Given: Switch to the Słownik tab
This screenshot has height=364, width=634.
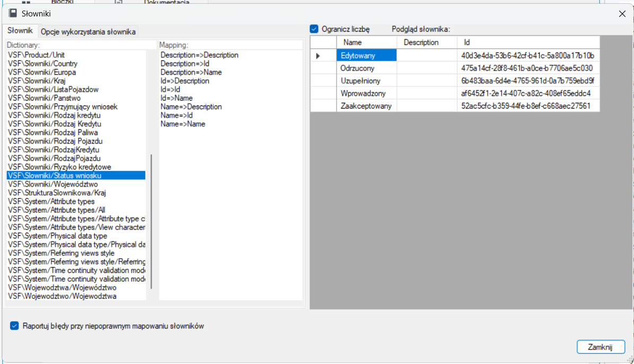Looking at the screenshot, I should pyautogui.click(x=20, y=31).
